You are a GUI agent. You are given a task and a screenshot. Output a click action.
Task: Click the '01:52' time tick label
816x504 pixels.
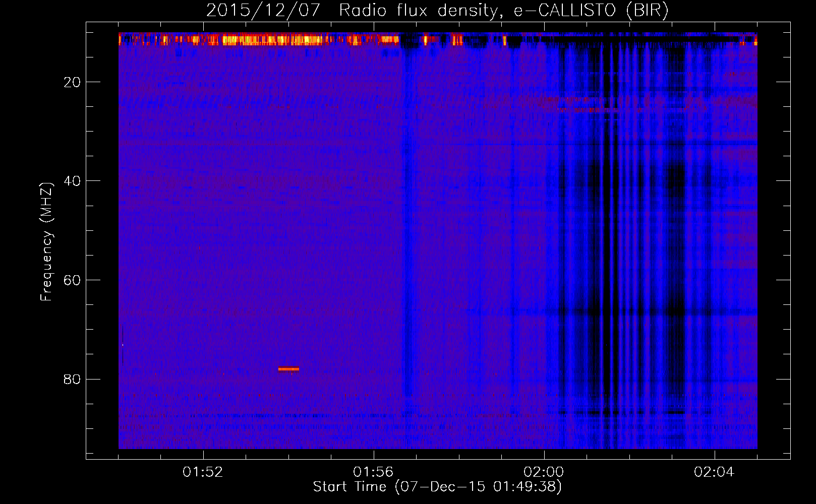[x=203, y=472]
